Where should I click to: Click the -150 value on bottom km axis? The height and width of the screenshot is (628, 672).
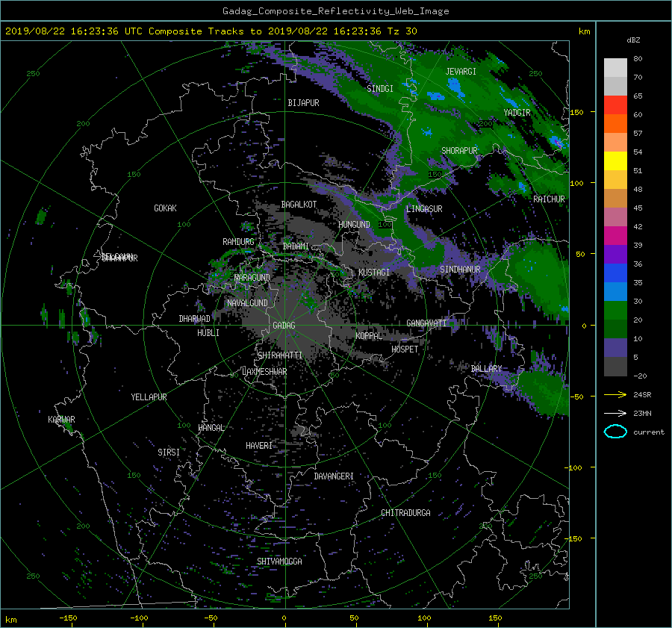[68, 618]
